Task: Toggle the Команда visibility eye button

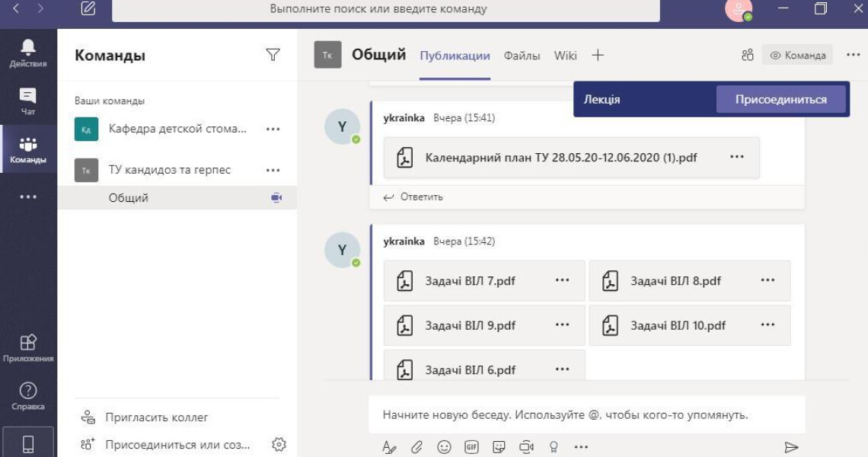Action: tap(797, 55)
